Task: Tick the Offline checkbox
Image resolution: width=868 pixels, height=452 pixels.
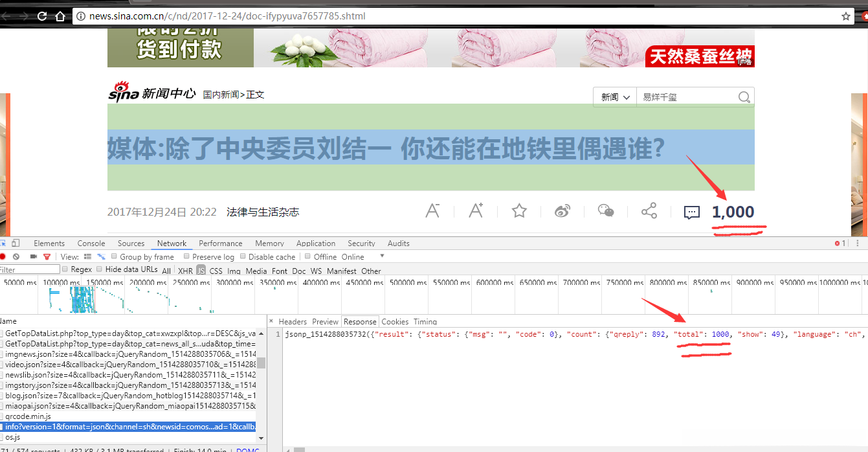Action: (307, 256)
